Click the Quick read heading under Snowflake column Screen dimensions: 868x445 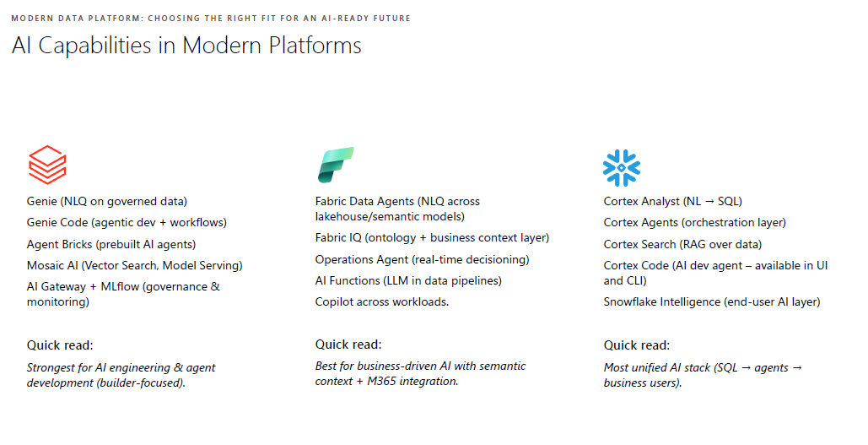[637, 345]
